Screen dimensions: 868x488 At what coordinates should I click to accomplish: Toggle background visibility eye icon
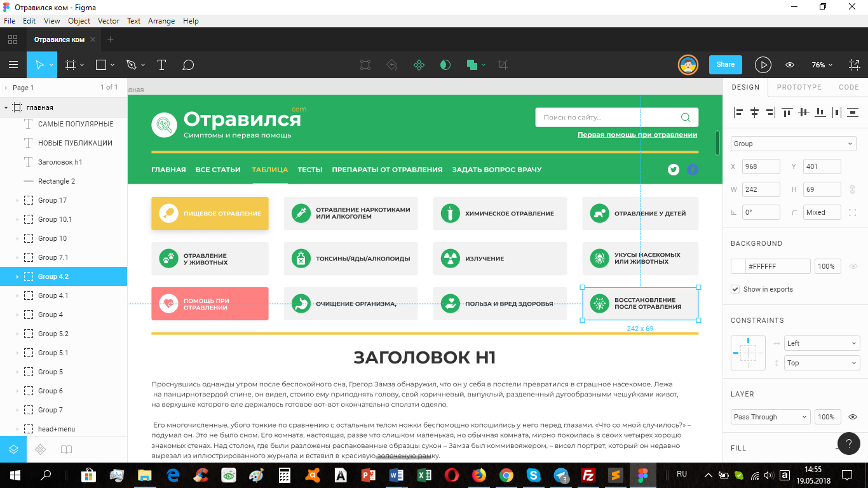coord(853,266)
